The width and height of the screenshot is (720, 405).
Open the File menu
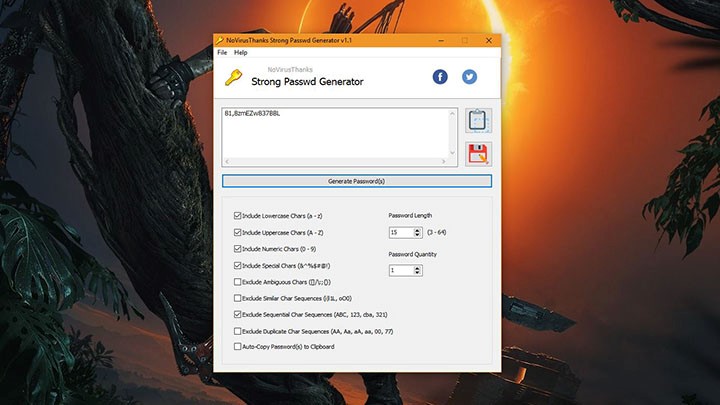[223, 52]
